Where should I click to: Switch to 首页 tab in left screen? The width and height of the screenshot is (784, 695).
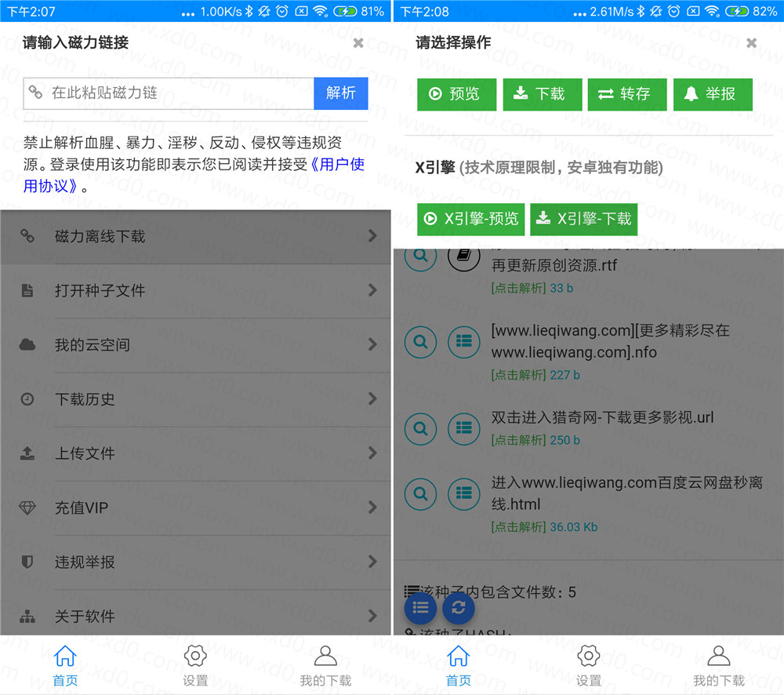pyautogui.click(x=66, y=666)
